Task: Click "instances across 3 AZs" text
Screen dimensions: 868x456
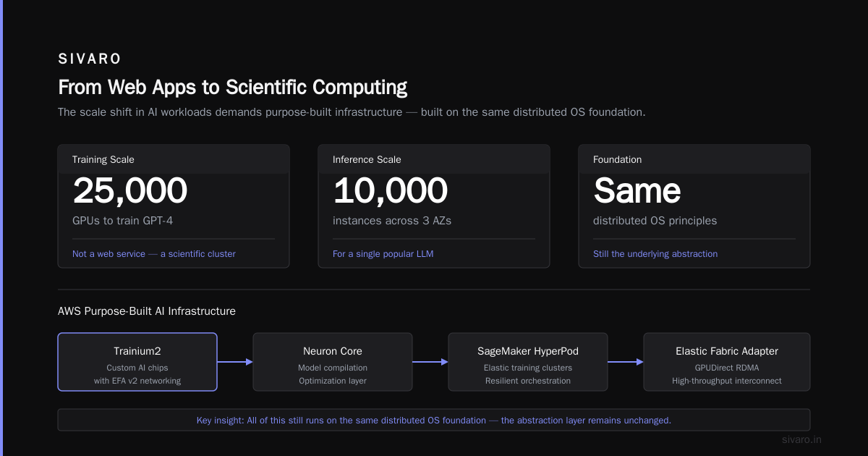Action: [392, 220]
